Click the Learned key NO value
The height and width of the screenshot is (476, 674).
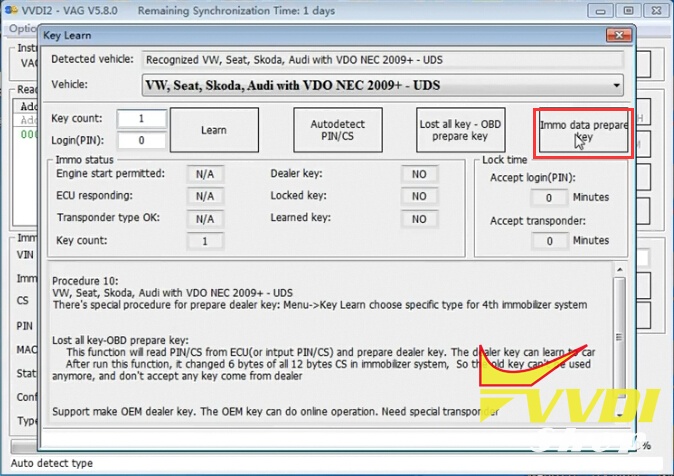tap(420, 219)
